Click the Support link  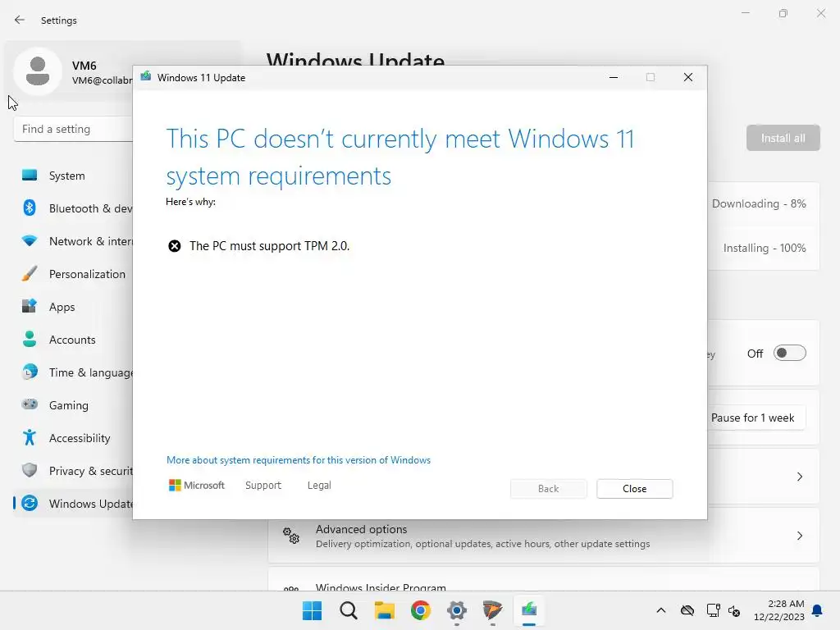(263, 485)
